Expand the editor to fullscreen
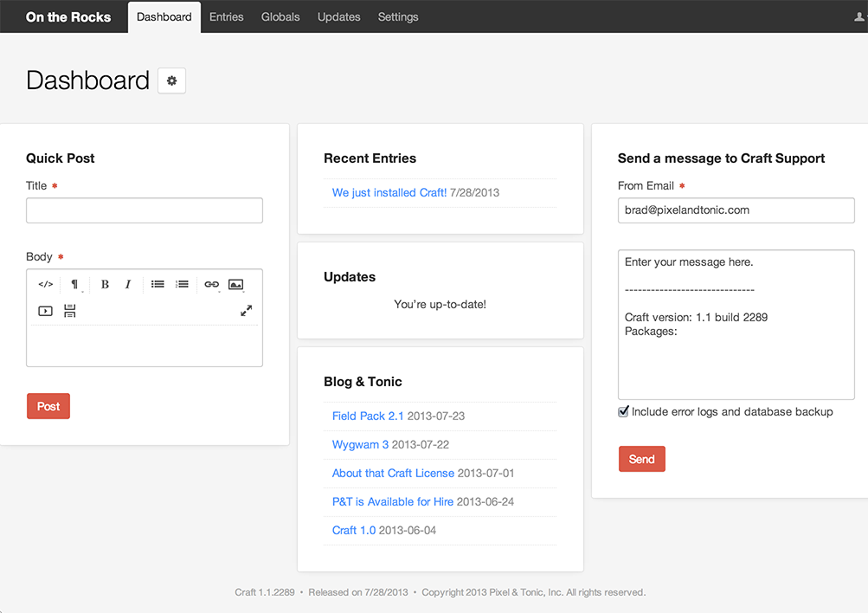The height and width of the screenshot is (613, 868). pyautogui.click(x=247, y=311)
